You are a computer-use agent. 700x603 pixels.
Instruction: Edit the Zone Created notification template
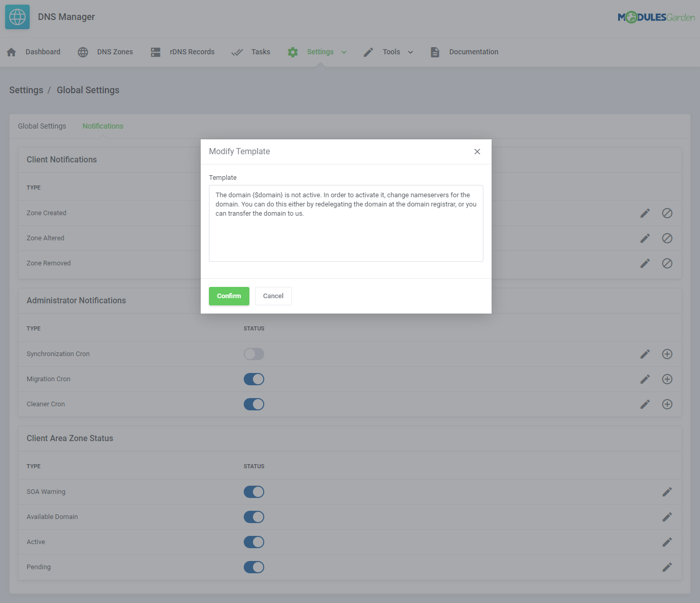tap(645, 213)
